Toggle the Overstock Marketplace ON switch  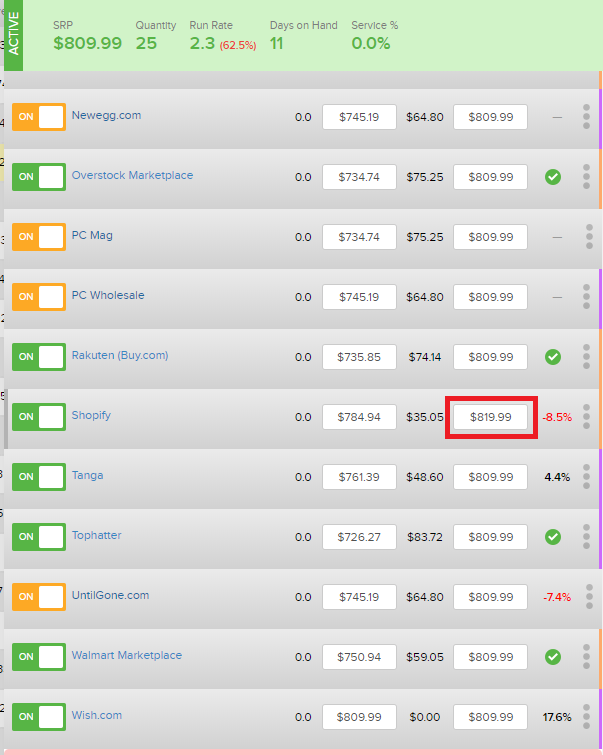39,177
